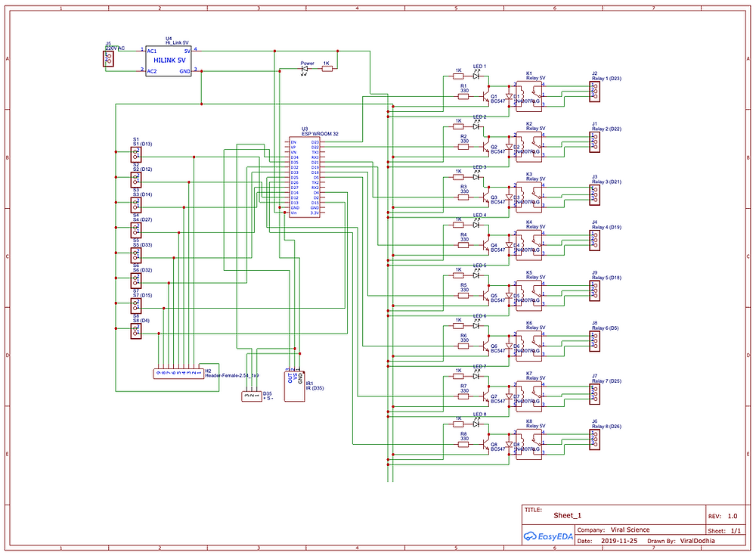Select the S4 (D27) switch connector
This screenshot has height=556, width=756.
coord(136,230)
